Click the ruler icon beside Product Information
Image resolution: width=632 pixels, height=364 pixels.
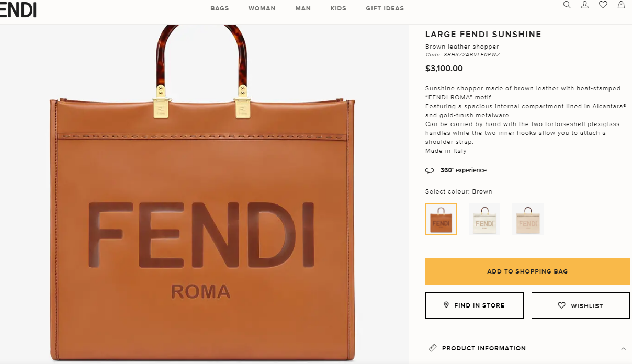pyautogui.click(x=432, y=348)
